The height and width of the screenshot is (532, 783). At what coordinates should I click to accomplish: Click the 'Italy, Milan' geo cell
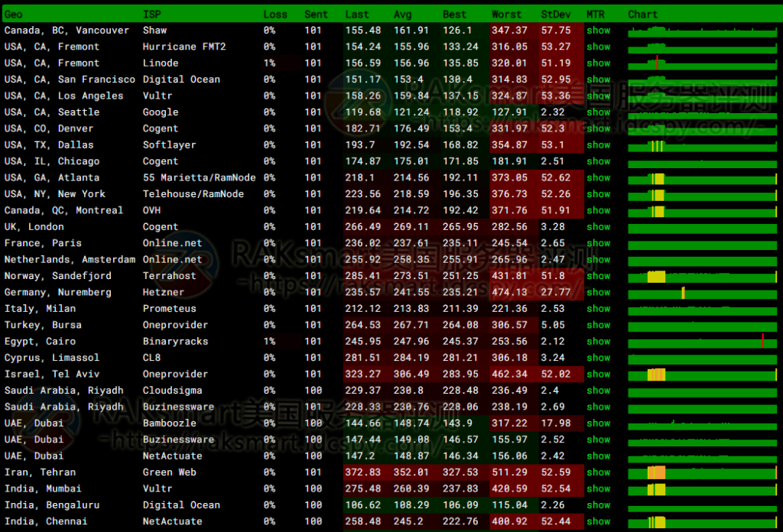40,309
